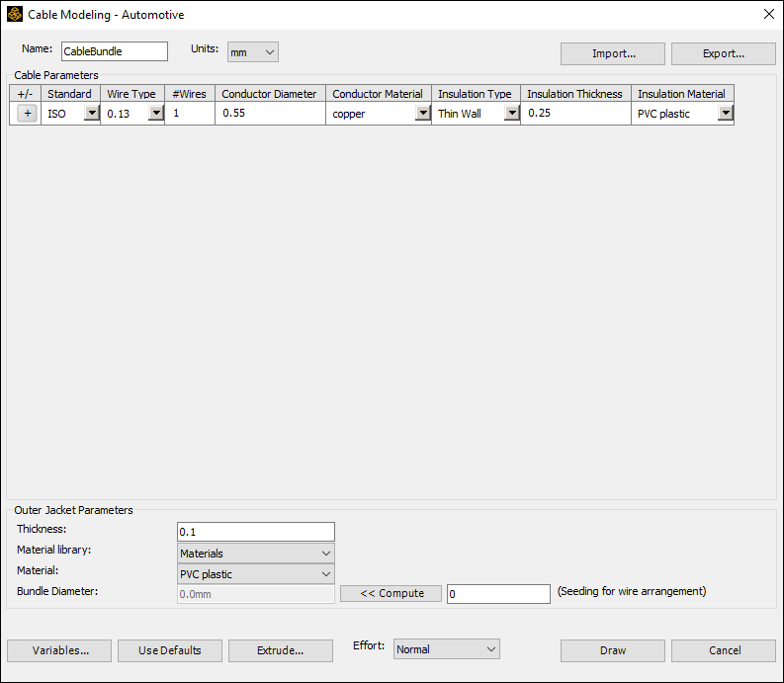784x683 pixels.
Task: Click the Conductor Diameter column header
Action: click(271, 94)
